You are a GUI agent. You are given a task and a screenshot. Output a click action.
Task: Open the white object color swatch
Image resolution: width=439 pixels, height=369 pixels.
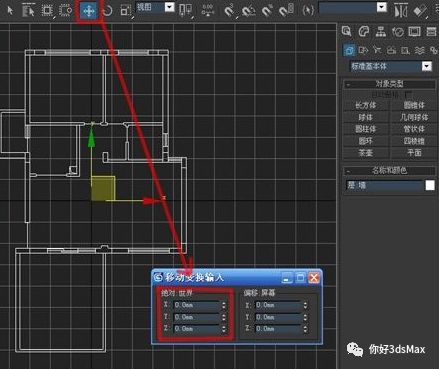pyautogui.click(x=430, y=185)
